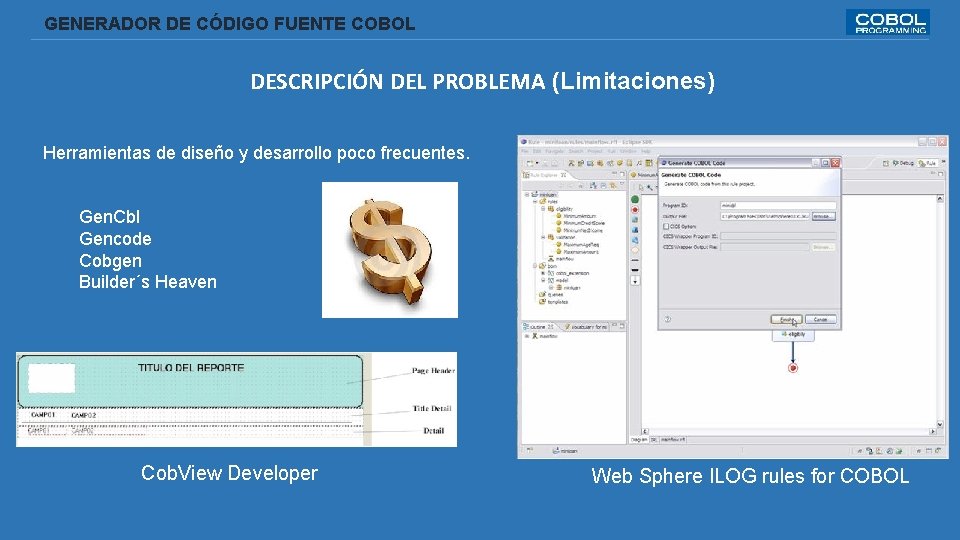Click the 'Gencode' text
Viewport: 960px width, 540px height.
click(115, 239)
